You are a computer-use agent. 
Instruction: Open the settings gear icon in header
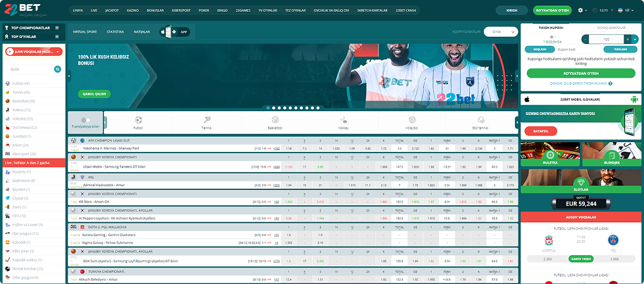coord(580,11)
